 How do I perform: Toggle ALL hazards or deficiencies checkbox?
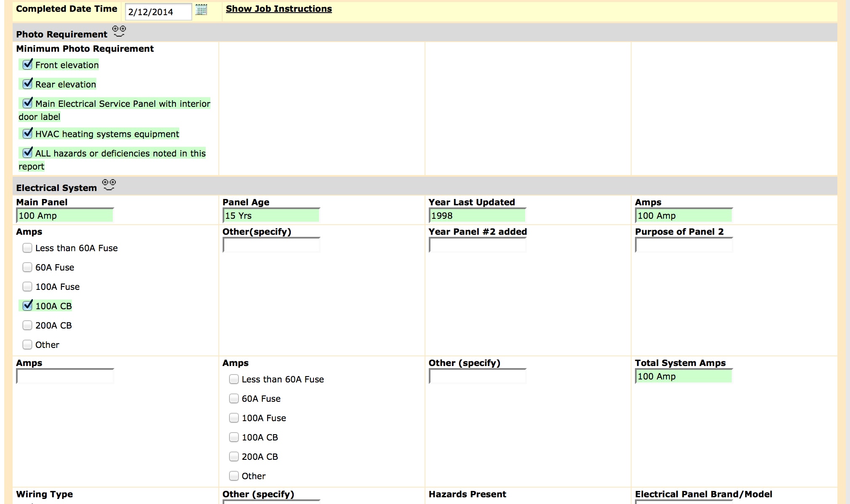click(x=27, y=153)
